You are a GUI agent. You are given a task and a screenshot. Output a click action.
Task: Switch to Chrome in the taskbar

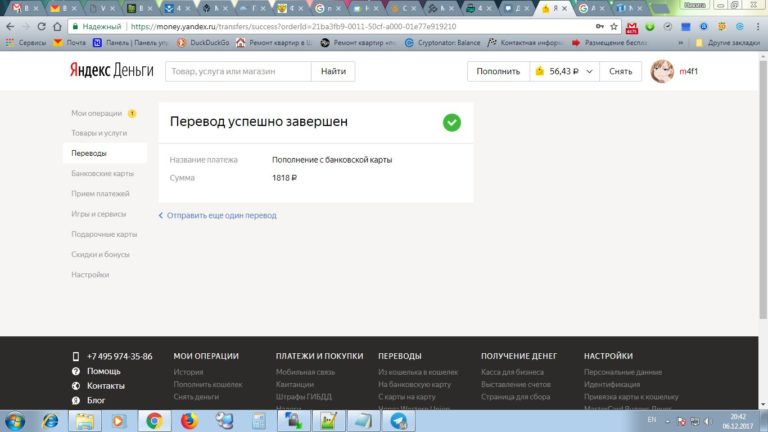click(x=154, y=421)
